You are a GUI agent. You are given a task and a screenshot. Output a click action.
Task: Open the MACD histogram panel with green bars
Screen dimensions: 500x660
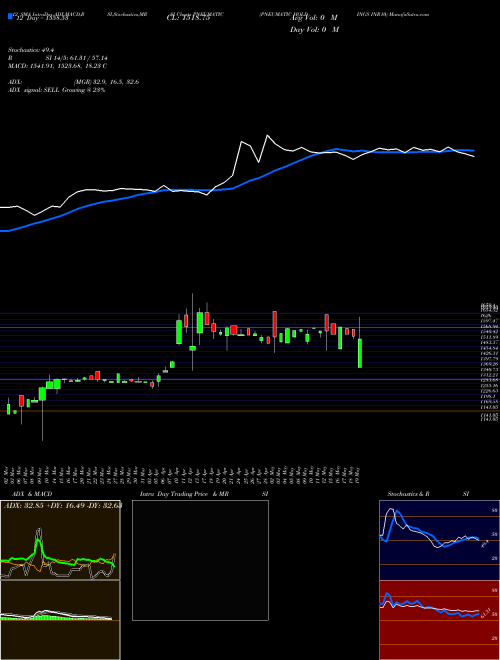[x=60, y=620]
